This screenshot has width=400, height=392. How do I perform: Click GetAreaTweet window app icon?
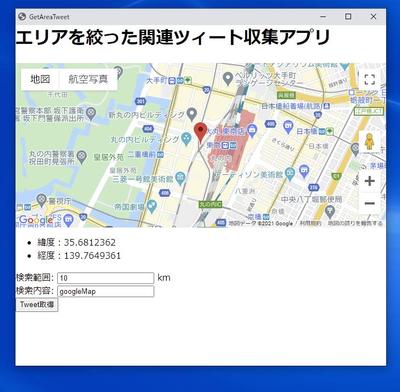22,16
